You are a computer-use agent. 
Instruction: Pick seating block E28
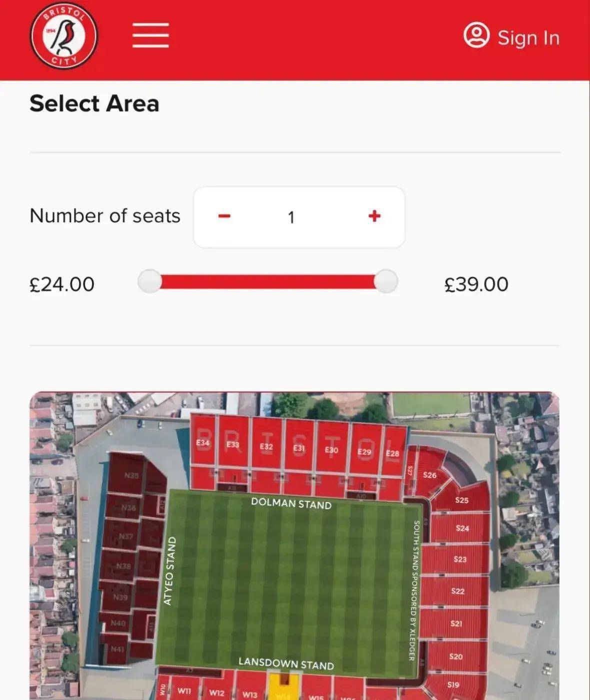click(x=393, y=454)
